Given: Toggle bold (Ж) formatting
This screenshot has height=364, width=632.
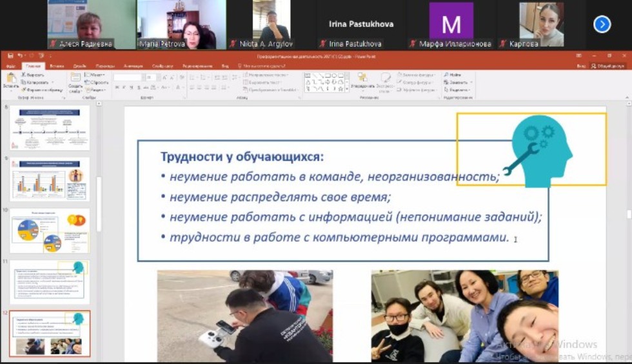Looking at the screenshot, I should pyautogui.click(x=117, y=88).
